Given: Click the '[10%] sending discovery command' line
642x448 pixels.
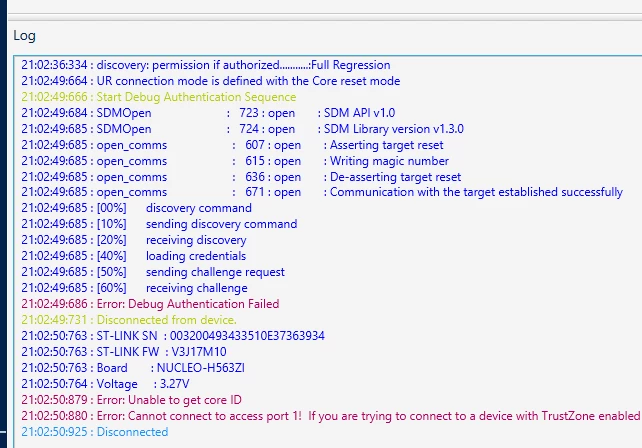Looking at the screenshot, I should pos(159,224).
